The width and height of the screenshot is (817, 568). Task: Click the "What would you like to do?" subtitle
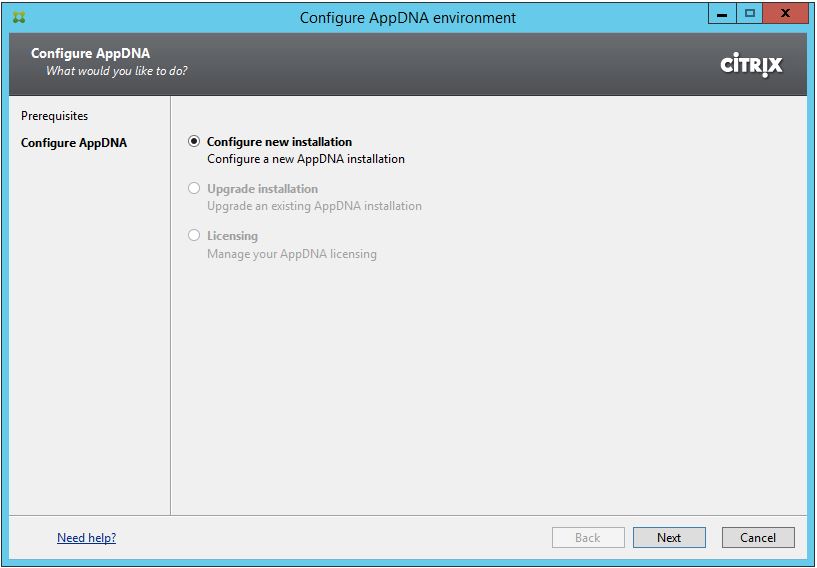(x=116, y=71)
